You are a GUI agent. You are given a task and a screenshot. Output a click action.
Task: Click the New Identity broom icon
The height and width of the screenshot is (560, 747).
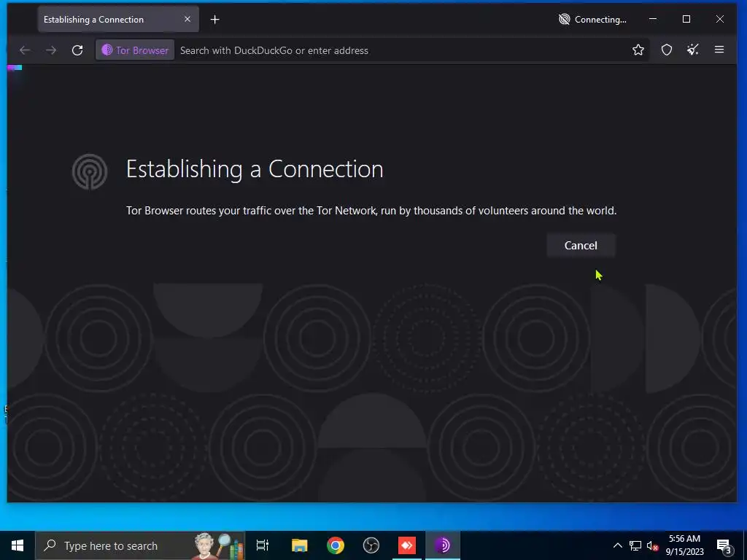693,50
